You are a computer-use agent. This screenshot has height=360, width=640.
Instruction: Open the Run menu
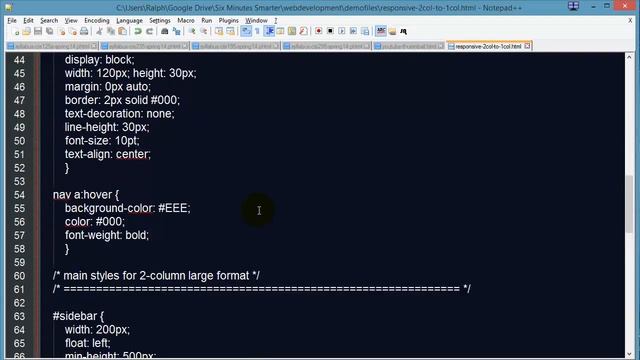coord(207,20)
